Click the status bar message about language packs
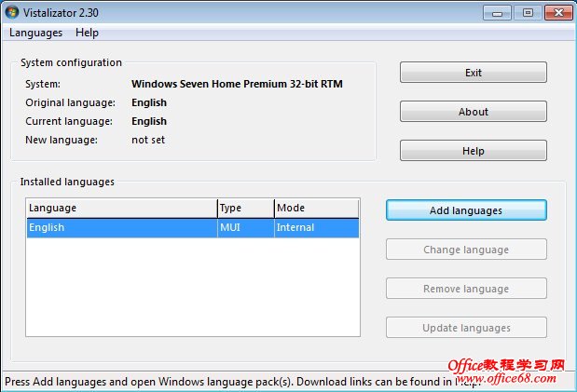Screen dimensions: 577x392 (243, 382)
